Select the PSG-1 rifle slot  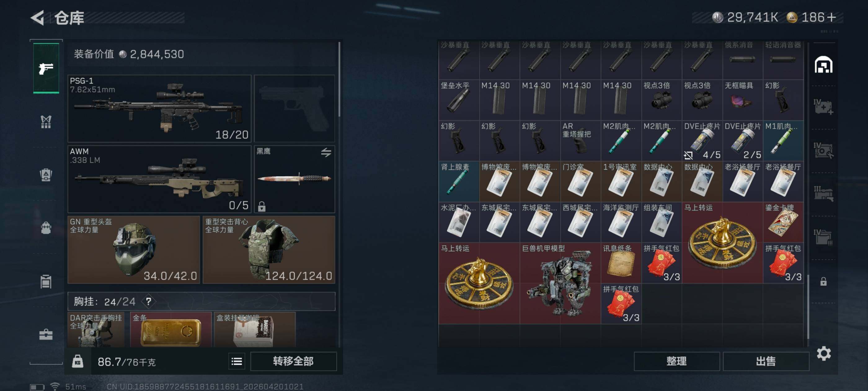tap(160, 108)
